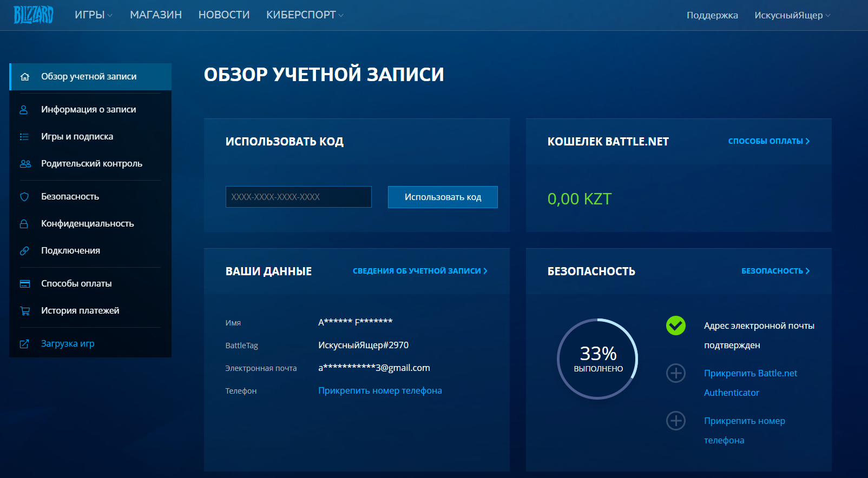Click the person icon beside Информация о записи
This screenshot has height=478, width=868.
coord(24,110)
